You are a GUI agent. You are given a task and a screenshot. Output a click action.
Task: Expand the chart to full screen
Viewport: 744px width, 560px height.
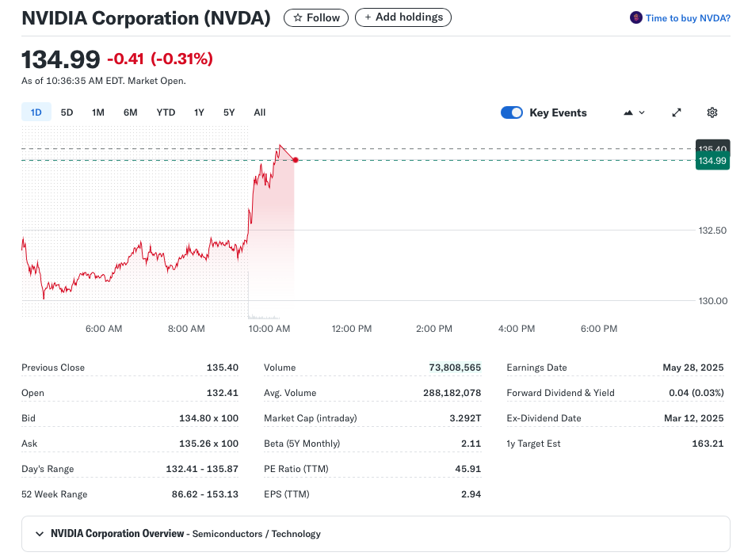[x=677, y=112]
